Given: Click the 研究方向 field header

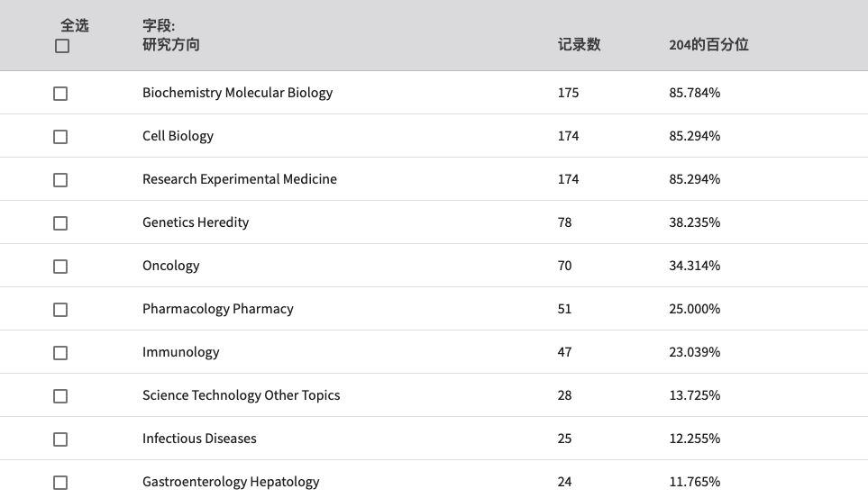Looking at the screenshot, I should point(171,44).
